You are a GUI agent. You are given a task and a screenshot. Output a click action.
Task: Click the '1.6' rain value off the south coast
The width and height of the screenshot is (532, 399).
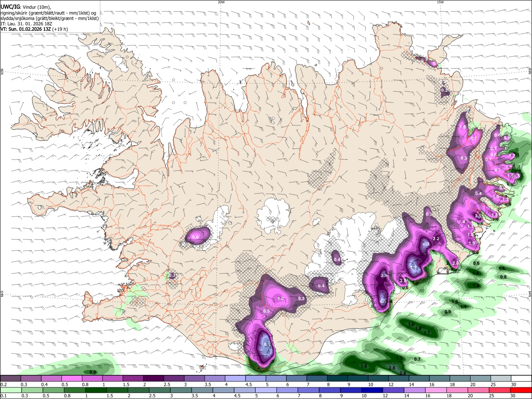pos(364,366)
